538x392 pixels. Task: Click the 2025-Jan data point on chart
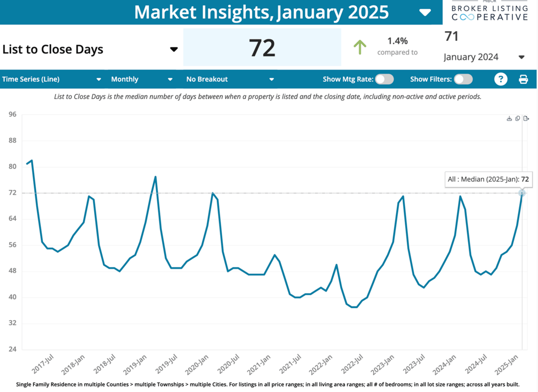[522, 193]
